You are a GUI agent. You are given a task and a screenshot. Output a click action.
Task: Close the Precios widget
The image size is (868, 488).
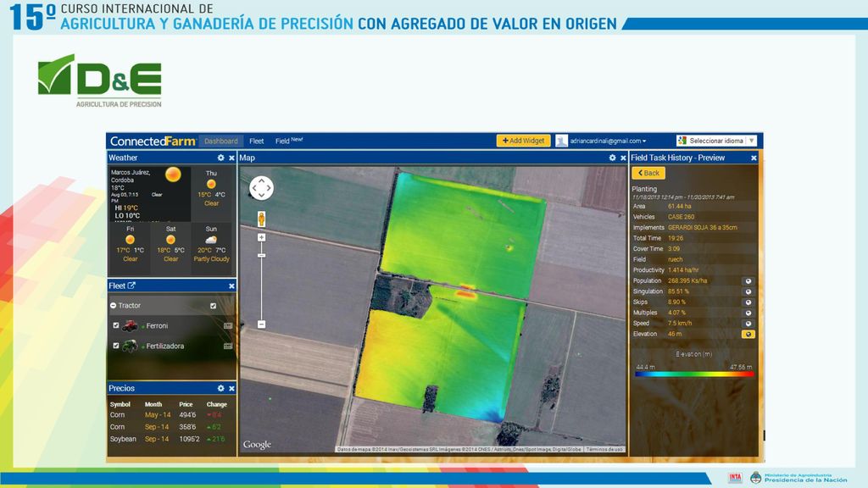(231, 388)
